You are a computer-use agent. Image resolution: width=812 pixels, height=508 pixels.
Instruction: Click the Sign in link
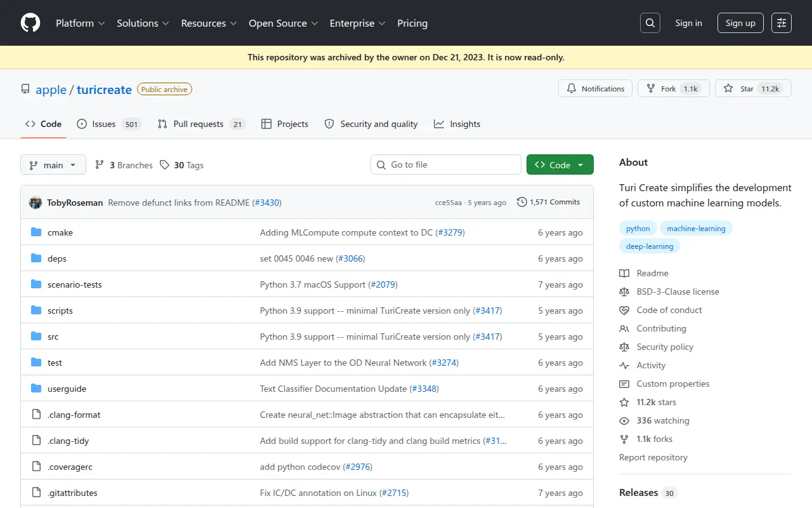pos(688,23)
